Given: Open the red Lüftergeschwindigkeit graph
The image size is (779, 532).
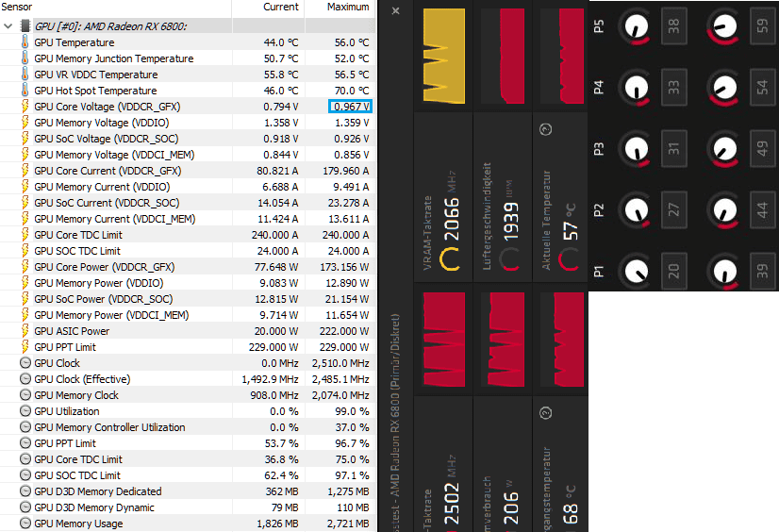Looking at the screenshot, I should point(504,56).
